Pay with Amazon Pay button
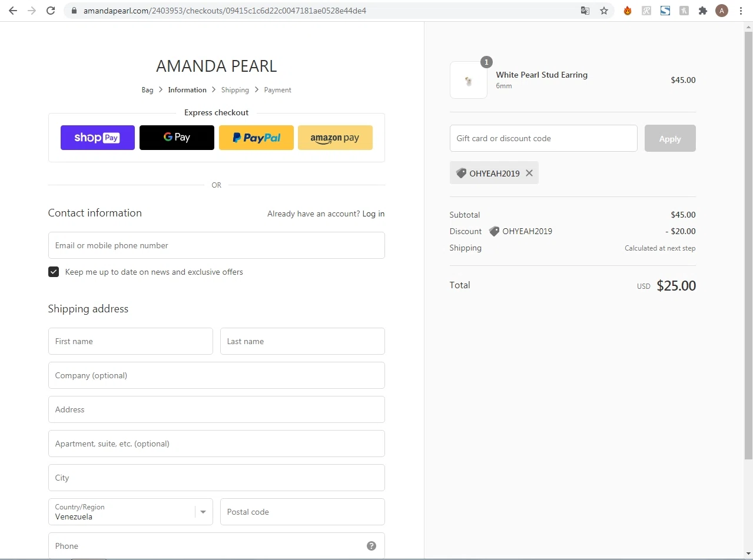Viewport: 753px width, 560px height. [335, 138]
